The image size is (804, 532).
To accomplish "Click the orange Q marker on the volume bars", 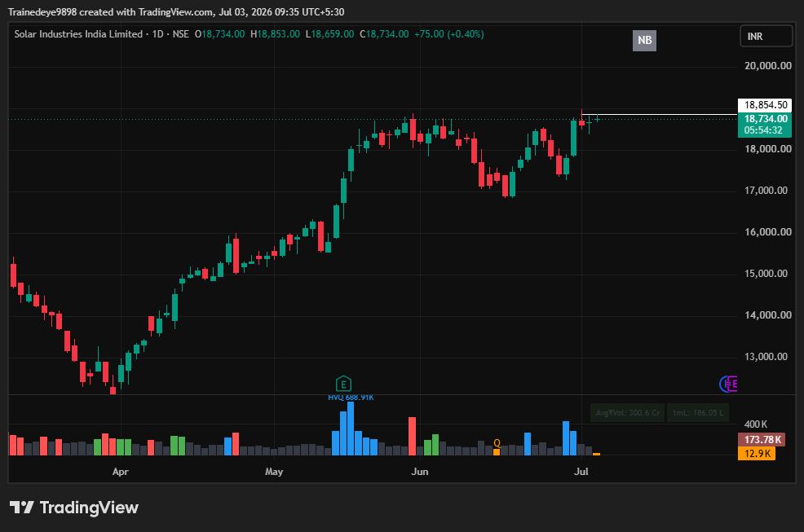I will [x=497, y=443].
